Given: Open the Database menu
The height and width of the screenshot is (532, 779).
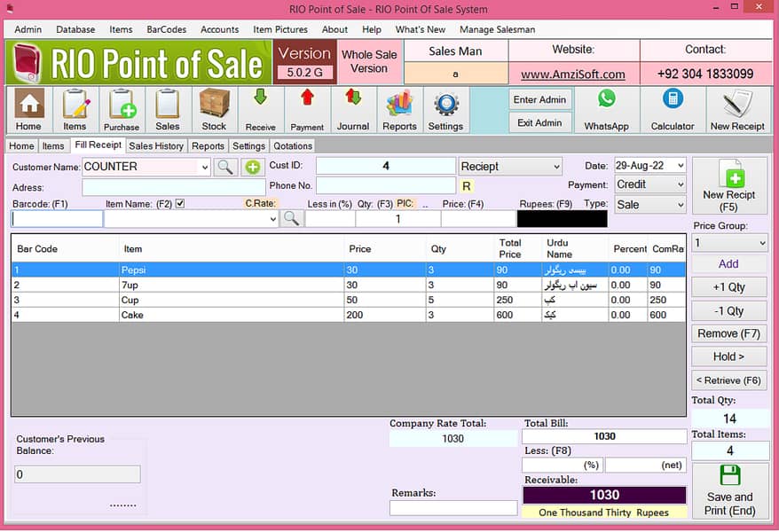Looking at the screenshot, I should pyautogui.click(x=75, y=29).
